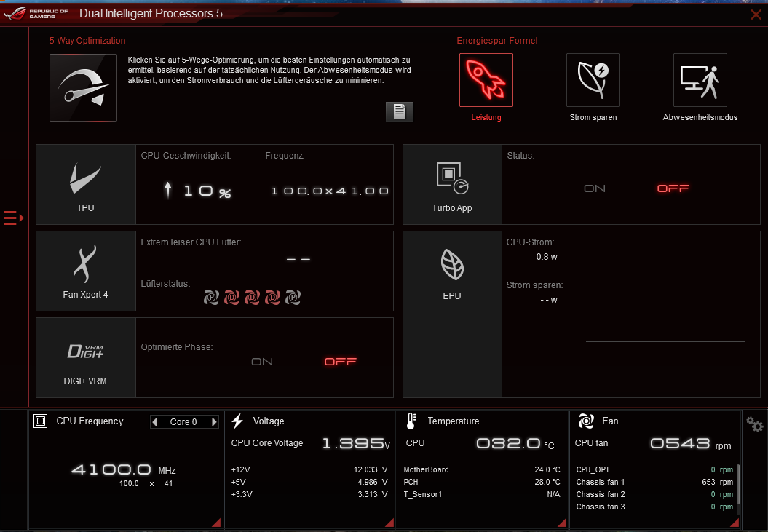The image size is (768, 532).
Task: Expand Temperature panel corner triangle
Action: 562,523
